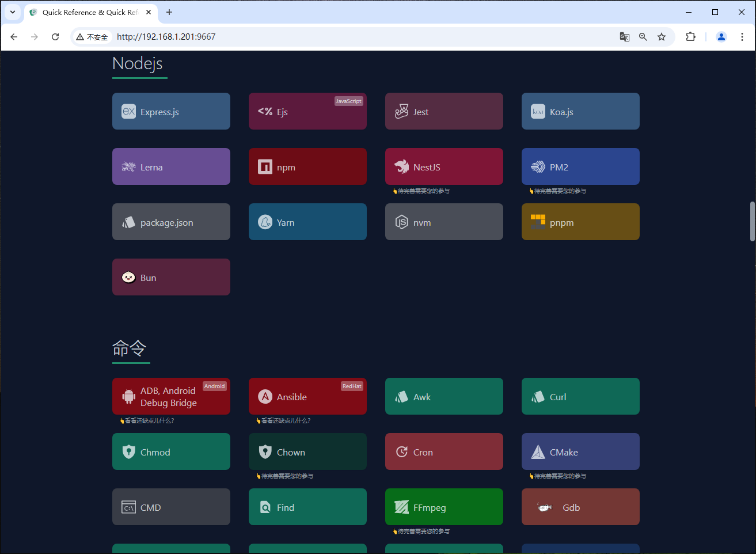The image size is (756, 554).
Task: Click the pnpm icon
Action: 537,222
